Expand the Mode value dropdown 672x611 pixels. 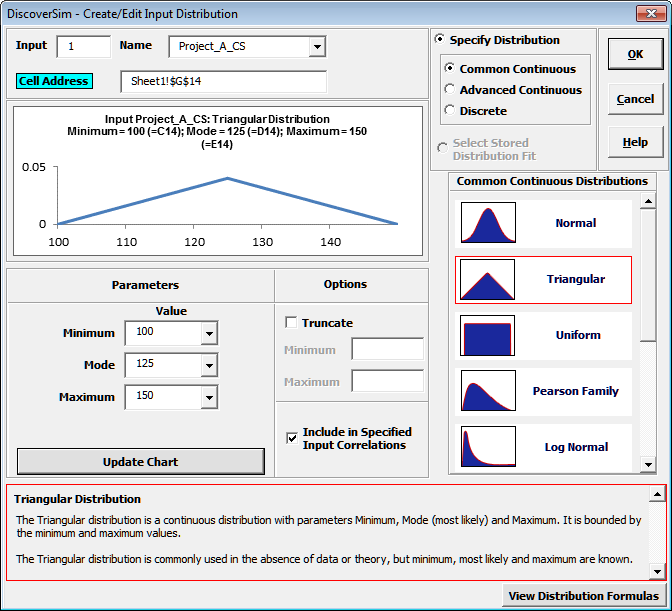(208, 366)
